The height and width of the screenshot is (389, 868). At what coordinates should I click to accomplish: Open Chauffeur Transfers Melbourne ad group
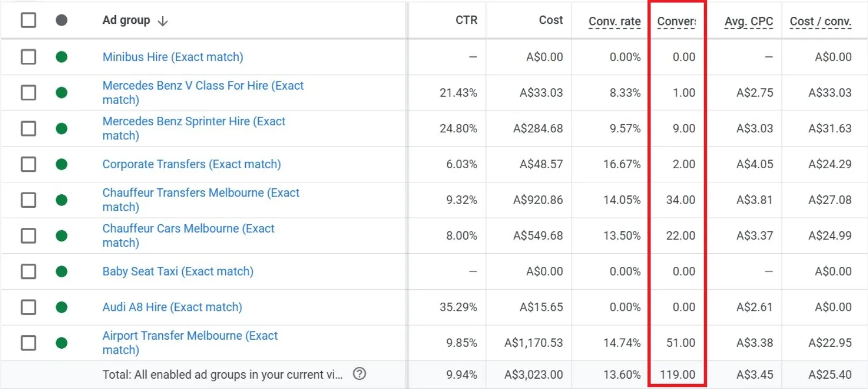pos(201,200)
